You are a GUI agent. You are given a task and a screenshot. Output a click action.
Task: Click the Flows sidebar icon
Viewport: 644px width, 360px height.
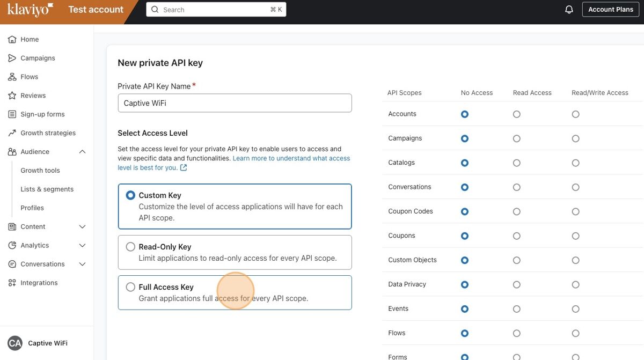click(12, 77)
